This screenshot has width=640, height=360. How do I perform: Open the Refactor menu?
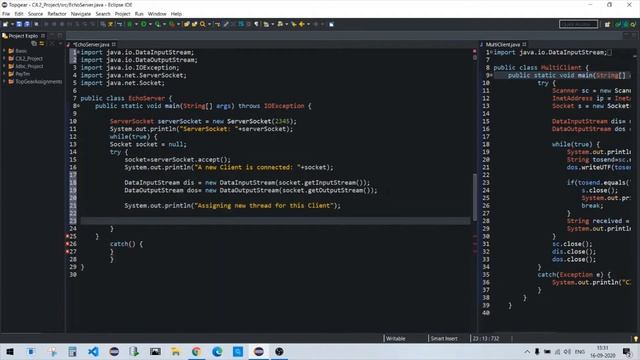[57, 14]
